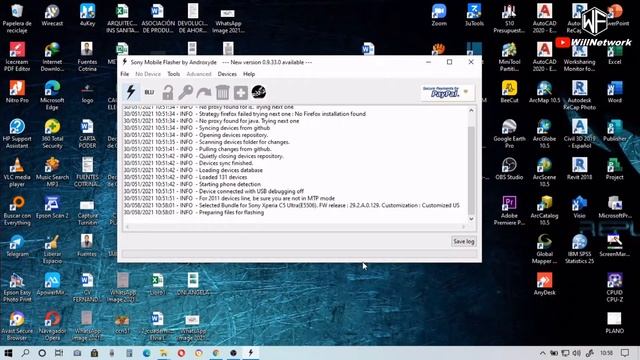640x360 pixels.
Task: Click the Global Mapper desktop icon
Action: point(544,249)
